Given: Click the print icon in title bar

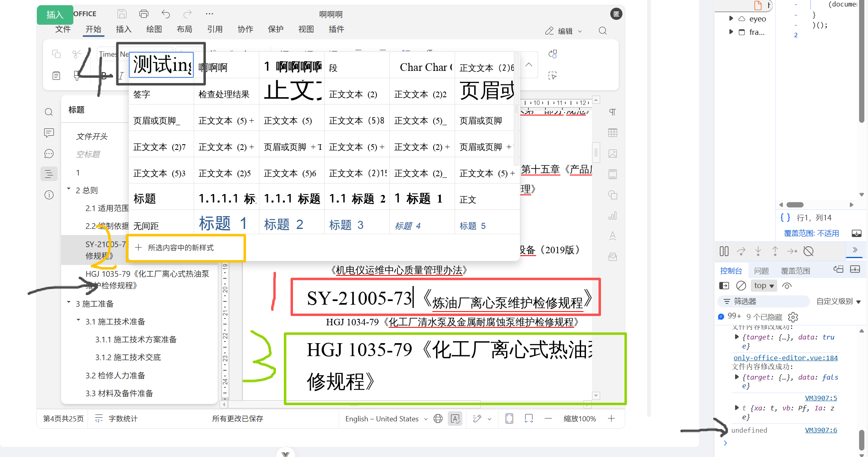Looking at the screenshot, I should click(143, 14).
